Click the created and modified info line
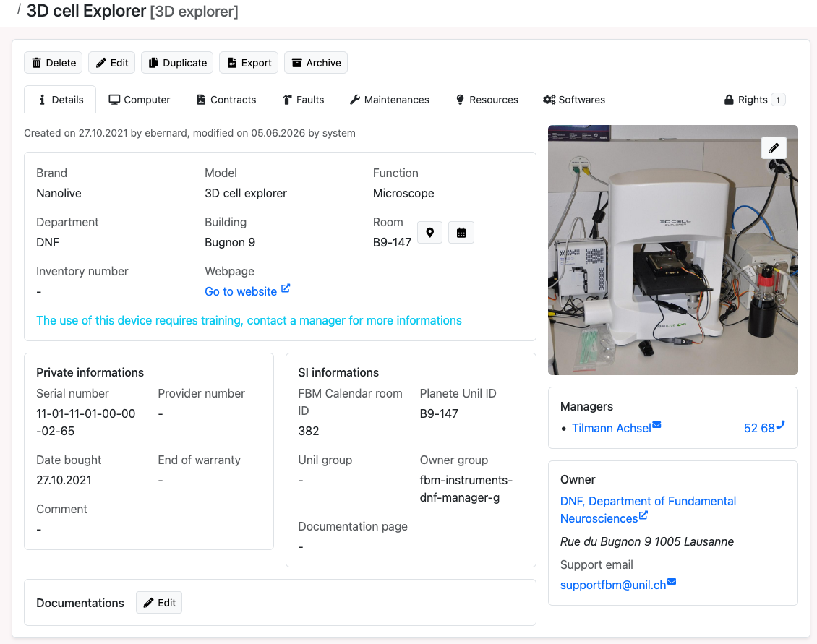This screenshot has width=817, height=644. click(x=189, y=133)
